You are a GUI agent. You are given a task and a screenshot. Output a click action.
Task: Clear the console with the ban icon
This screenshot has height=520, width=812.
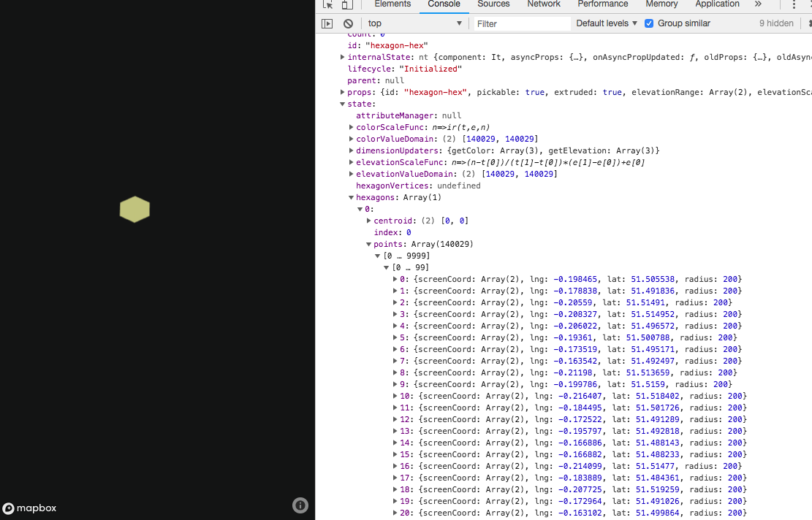(x=348, y=23)
